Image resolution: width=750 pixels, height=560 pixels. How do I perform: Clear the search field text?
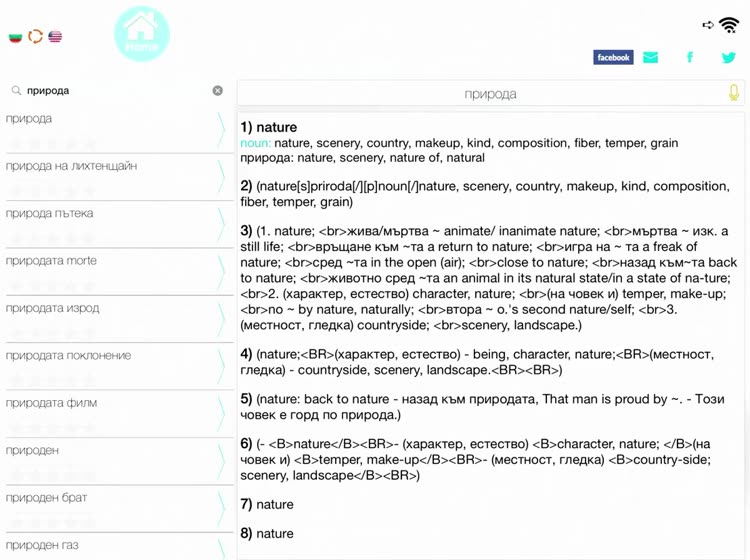[217, 91]
